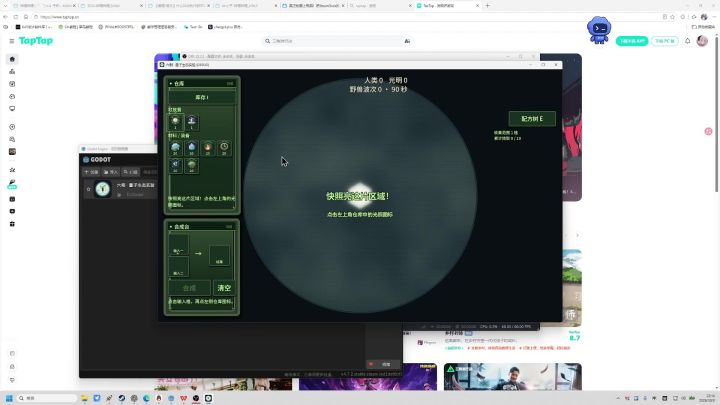720x405 pixels.
Task: Select the second placeable item in warehouse
Action: click(x=191, y=122)
